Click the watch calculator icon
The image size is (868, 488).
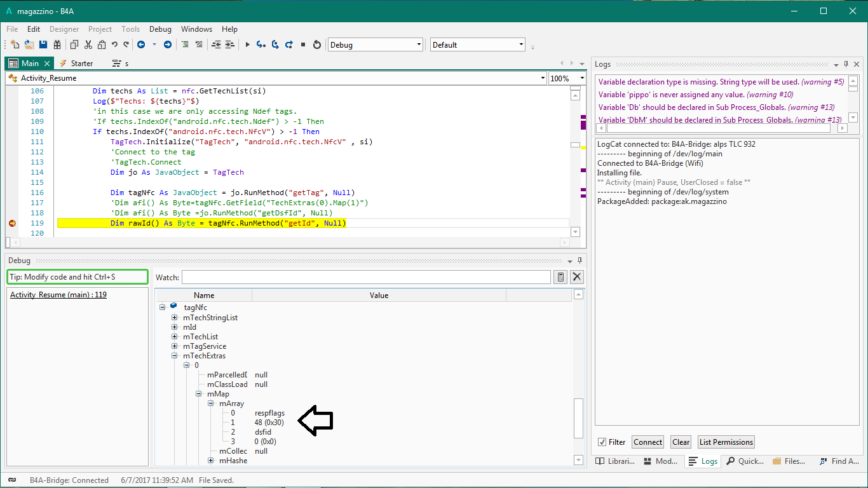click(x=560, y=277)
